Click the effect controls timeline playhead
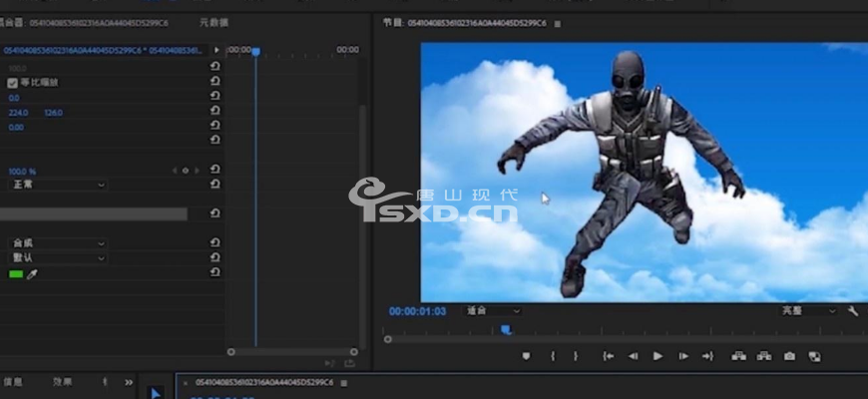Screen dimensions: 868x399 [x=255, y=52]
